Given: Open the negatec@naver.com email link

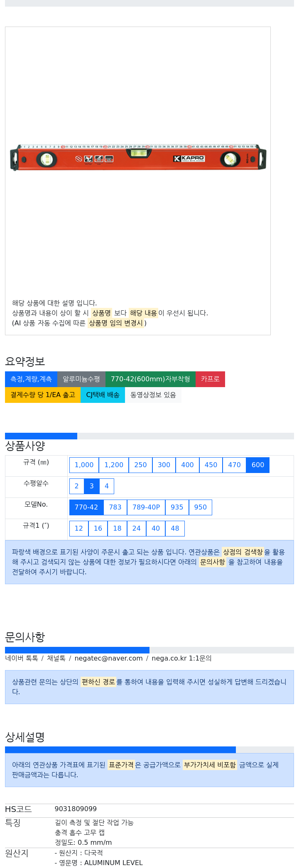Looking at the screenshot, I should point(108,658).
